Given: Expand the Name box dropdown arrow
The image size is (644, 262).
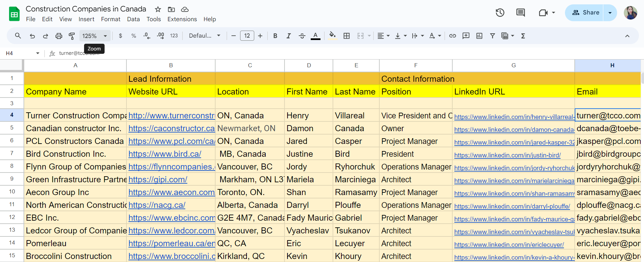Looking at the screenshot, I should point(38,53).
